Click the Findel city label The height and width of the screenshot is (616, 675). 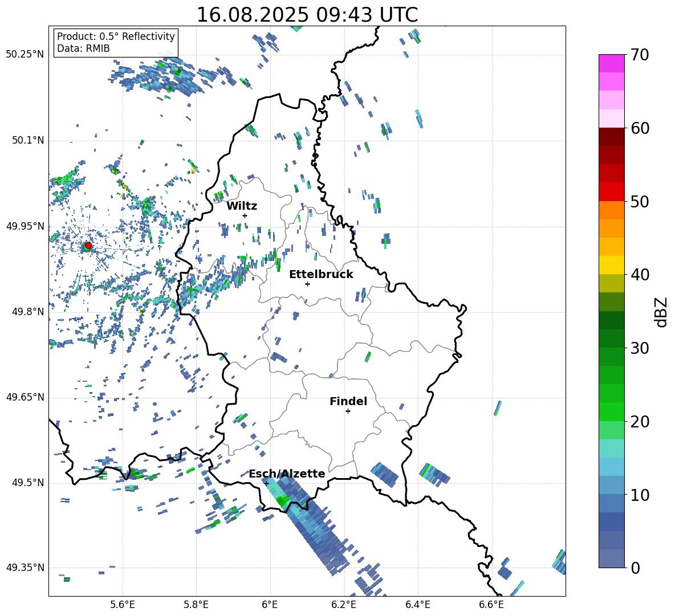point(348,401)
